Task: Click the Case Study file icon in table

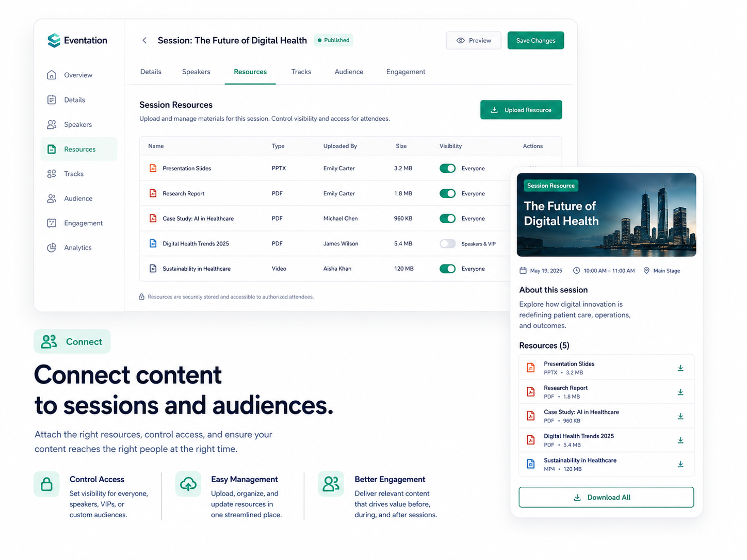Action: [x=153, y=218]
